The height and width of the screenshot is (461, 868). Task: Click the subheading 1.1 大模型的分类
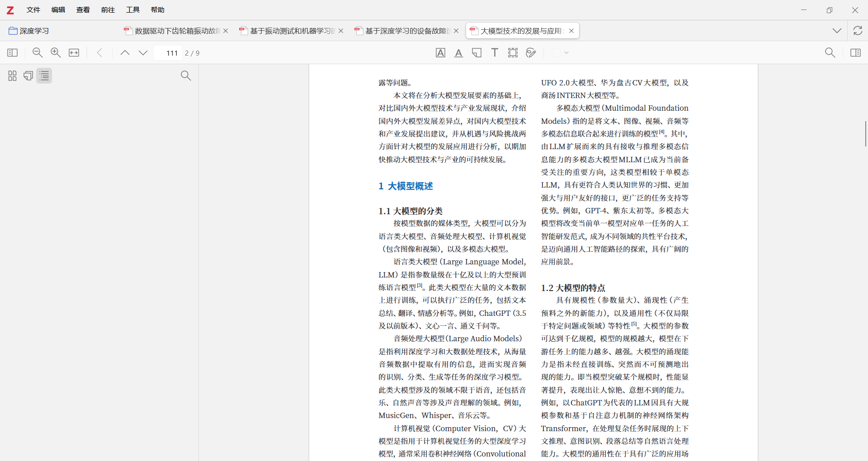pos(410,211)
